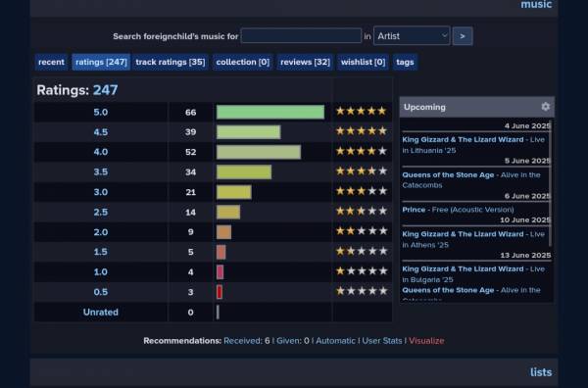Click the star rating icons in the 3.0 row
The height and width of the screenshot is (388, 588).
tap(361, 191)
